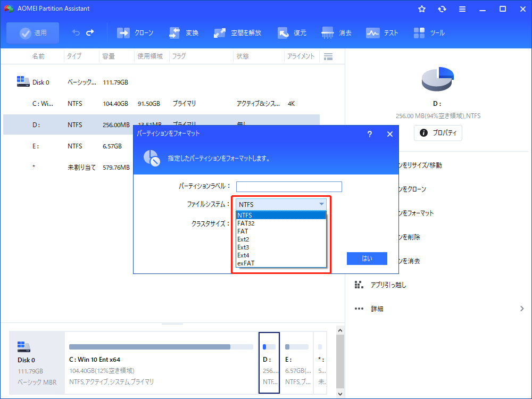Select C: Win 10 Ent x64 block in disk map
This screenshot has height=399, width=532.
(161, 363)
